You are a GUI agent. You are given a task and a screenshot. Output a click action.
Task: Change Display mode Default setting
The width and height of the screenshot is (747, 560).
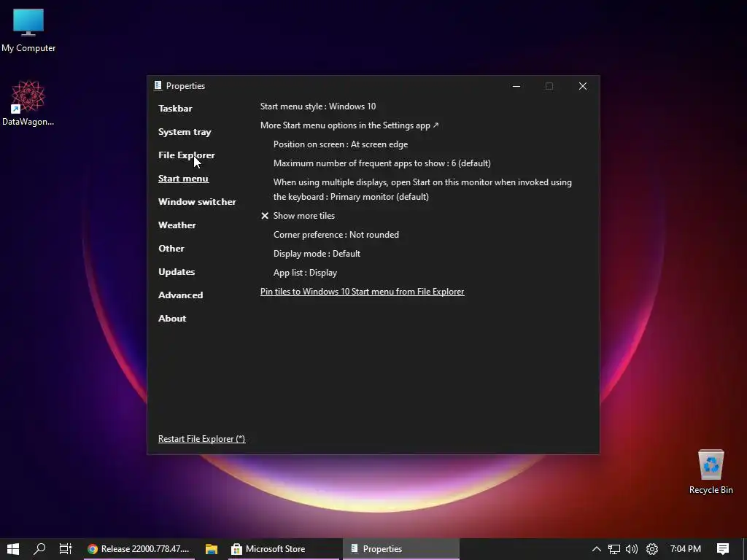pos(317,254)
